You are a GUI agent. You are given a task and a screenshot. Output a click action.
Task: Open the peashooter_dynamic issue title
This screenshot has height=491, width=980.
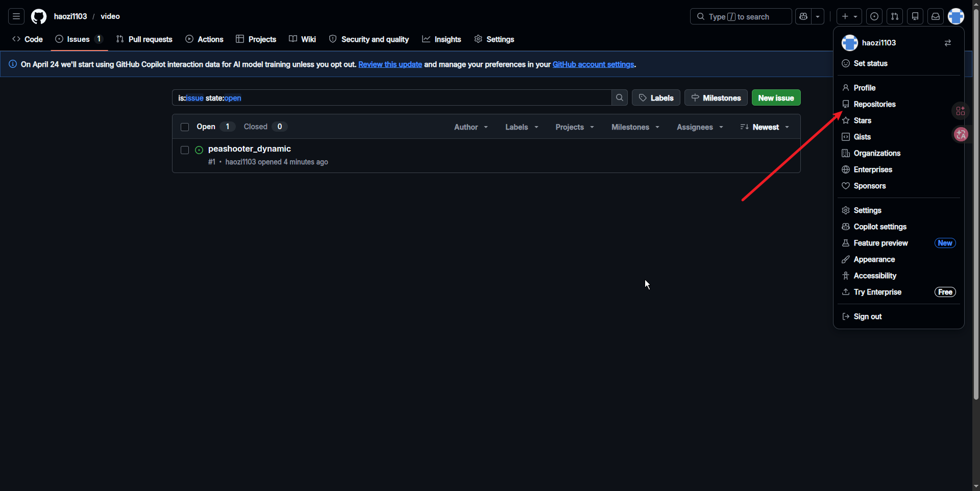pos(249,149)
